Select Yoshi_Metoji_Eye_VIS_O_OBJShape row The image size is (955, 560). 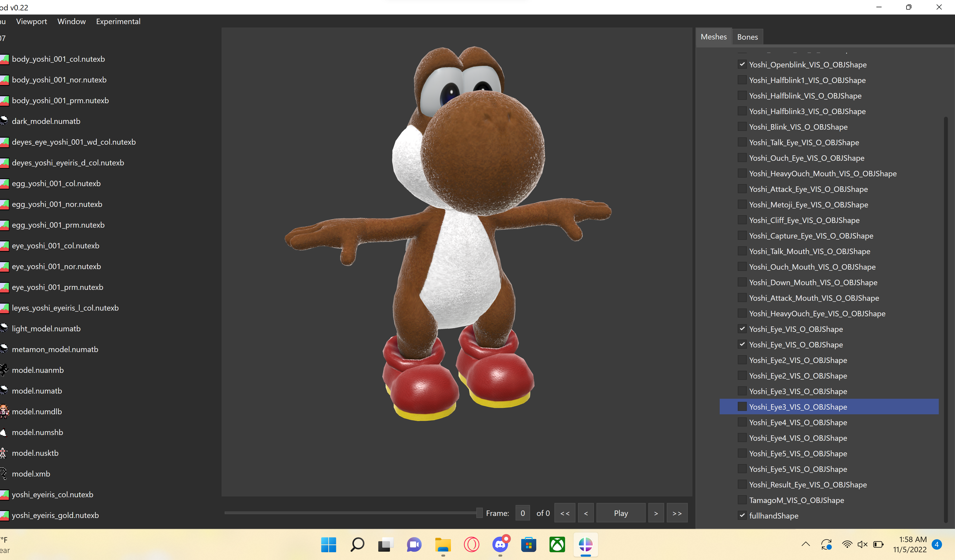808,205
